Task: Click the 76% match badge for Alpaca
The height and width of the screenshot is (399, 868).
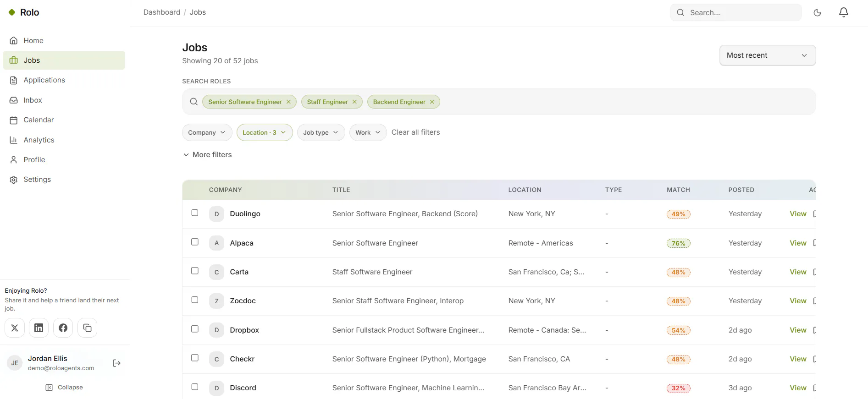Action: pyautogui.click(x=679, y=243)
